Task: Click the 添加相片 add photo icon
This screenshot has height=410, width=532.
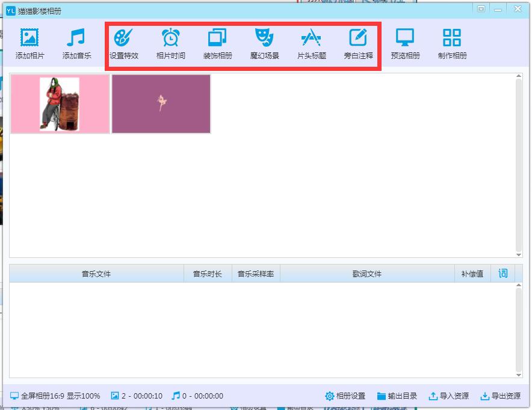Action: [29, 38]
